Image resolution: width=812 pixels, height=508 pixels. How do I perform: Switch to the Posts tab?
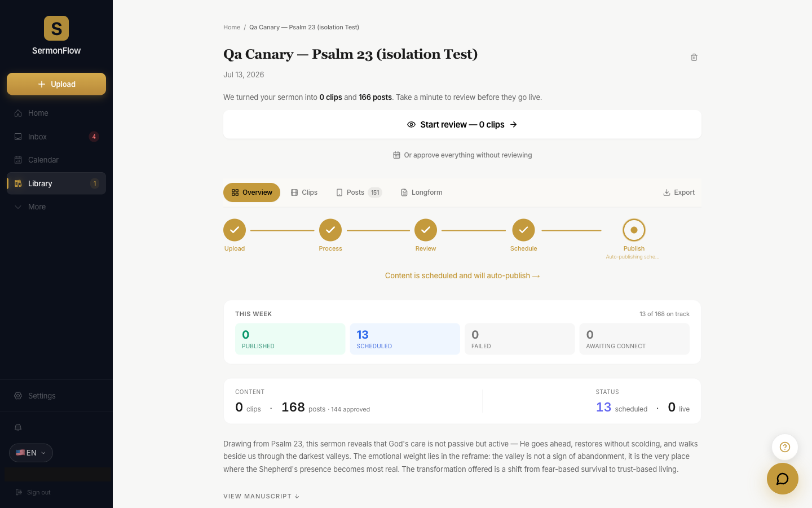(x=359, y=192)
